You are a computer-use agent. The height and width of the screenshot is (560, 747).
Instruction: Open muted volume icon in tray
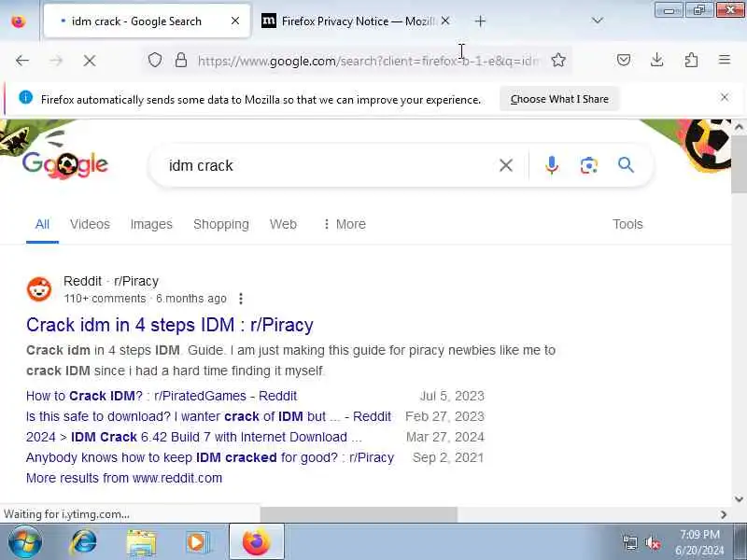pos(652,542)
